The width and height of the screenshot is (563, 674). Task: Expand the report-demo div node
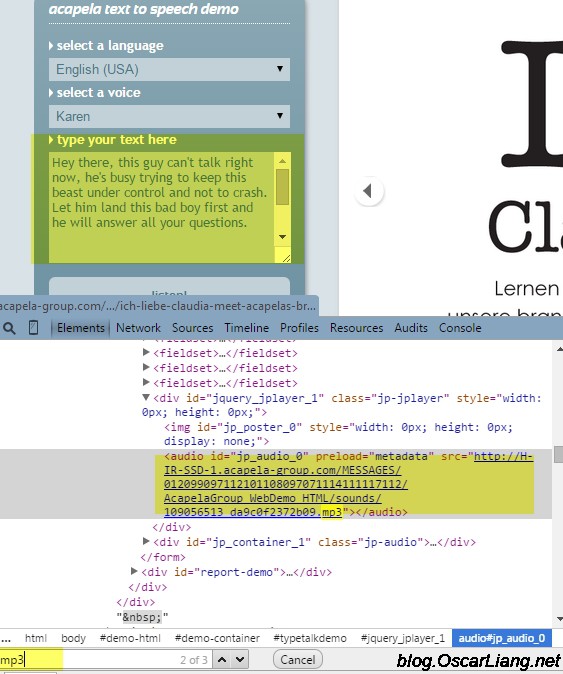click(x=134, y=571)
